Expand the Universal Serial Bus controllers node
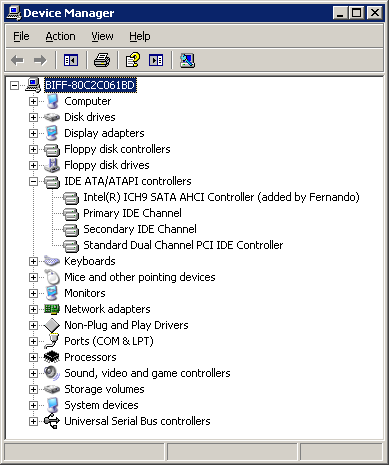 [33, 421]
